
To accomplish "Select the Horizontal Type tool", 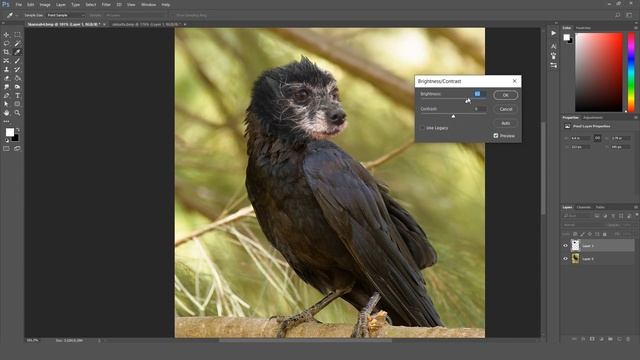I will coord(17,96).
